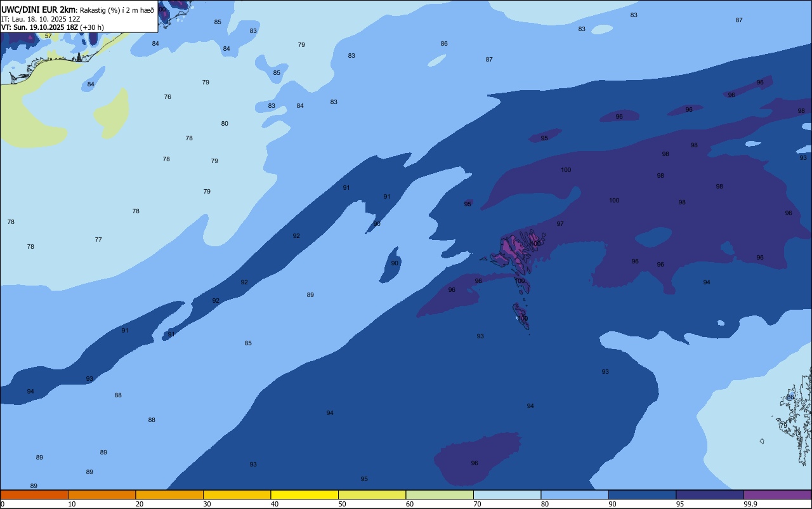Select the 80–90 light blue legend swatch
This screenshot has height=509, width=812.
pyautogui.click(x=575, y=494)
